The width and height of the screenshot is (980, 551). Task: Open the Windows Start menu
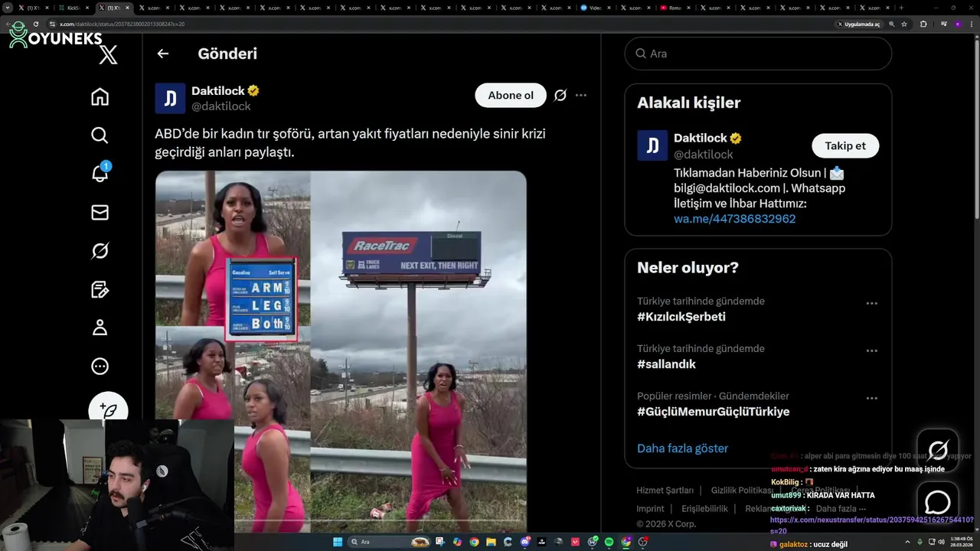338,542
